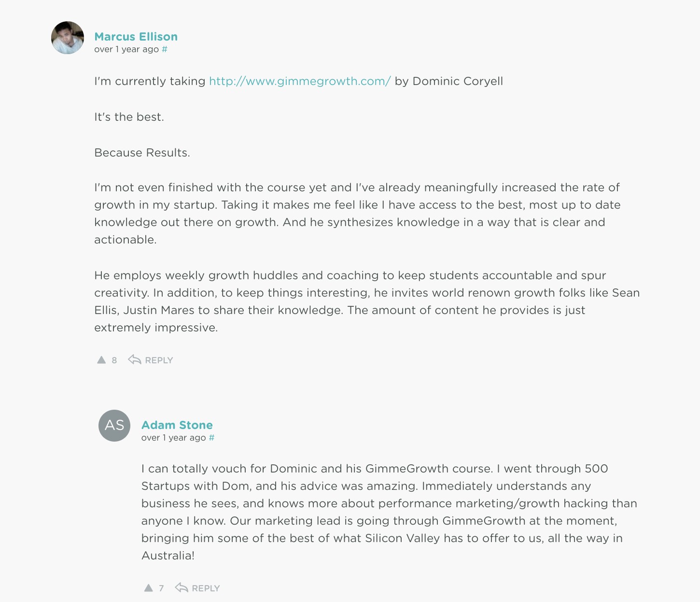Viewport: 700px width, 602px height.
Task: Open the gimmegrowth.com link
Action: pos(300,81)
